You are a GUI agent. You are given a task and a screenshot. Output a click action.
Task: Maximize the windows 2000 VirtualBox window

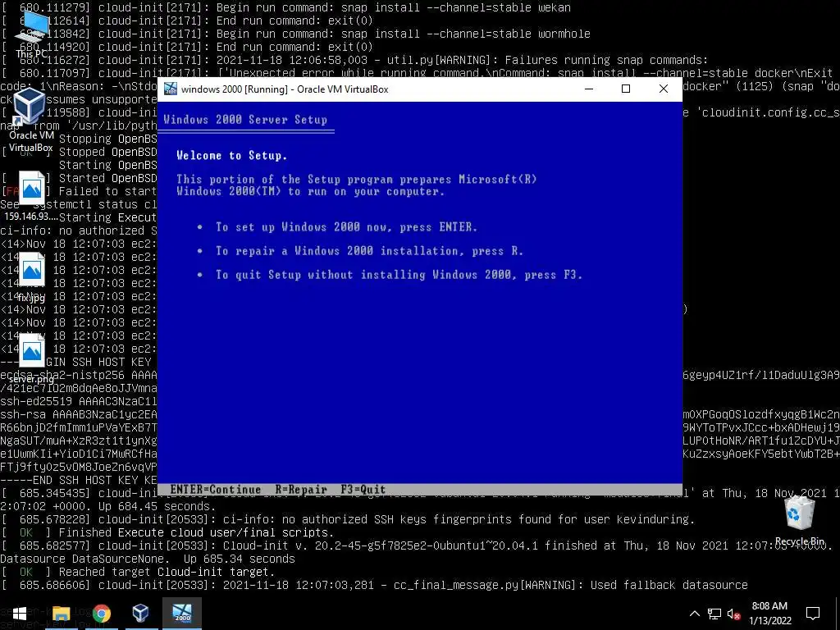coord(626,89)
